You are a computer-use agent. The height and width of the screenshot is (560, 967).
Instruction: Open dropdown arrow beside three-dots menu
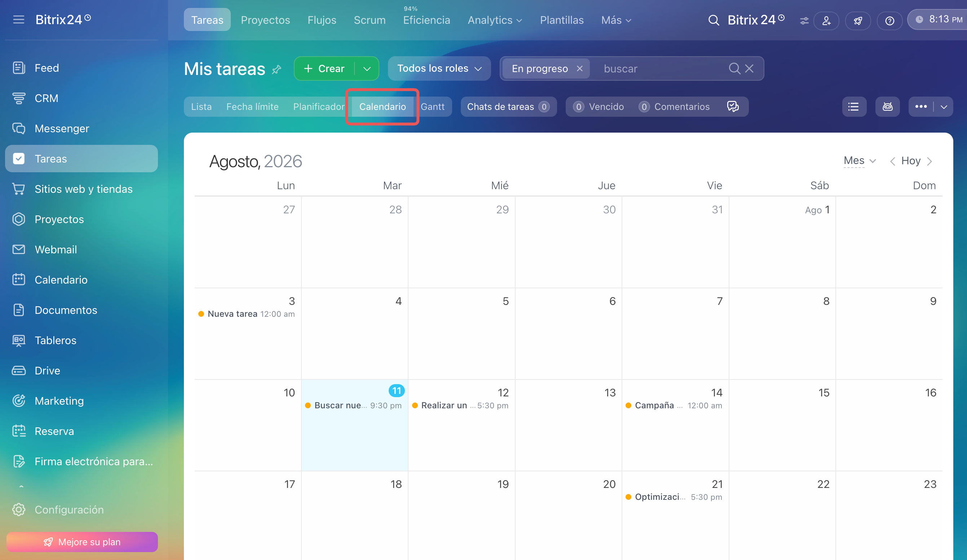pos(944,107)
